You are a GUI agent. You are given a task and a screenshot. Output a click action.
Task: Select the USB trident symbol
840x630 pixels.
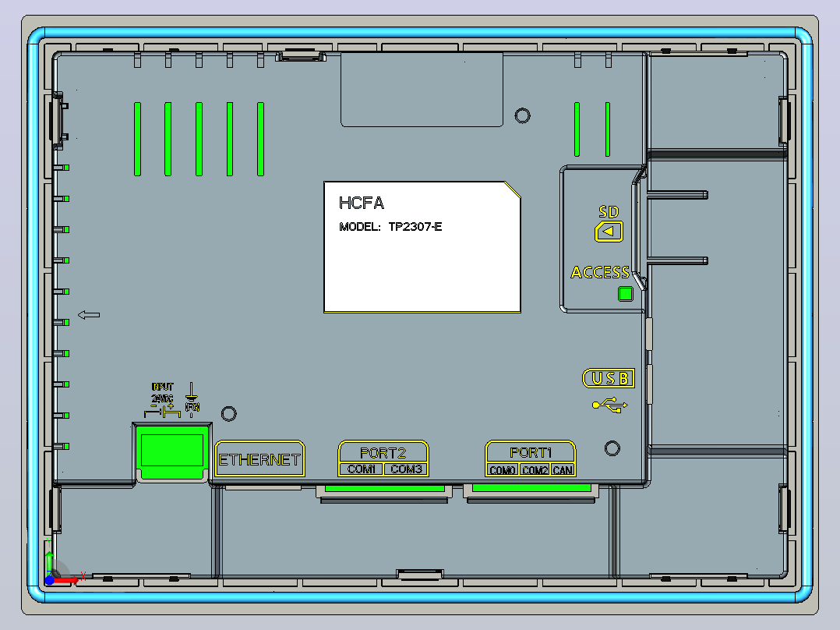[x=609, y=405]
